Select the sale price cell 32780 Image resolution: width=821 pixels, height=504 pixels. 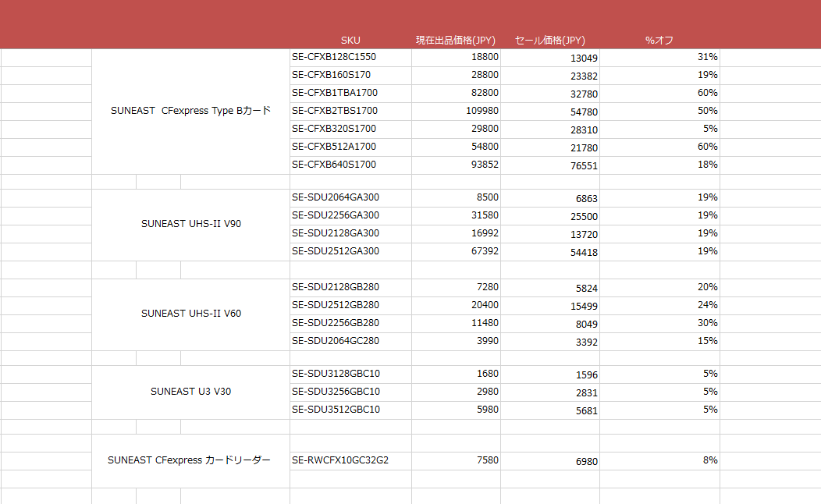click(x=550, y=93)
